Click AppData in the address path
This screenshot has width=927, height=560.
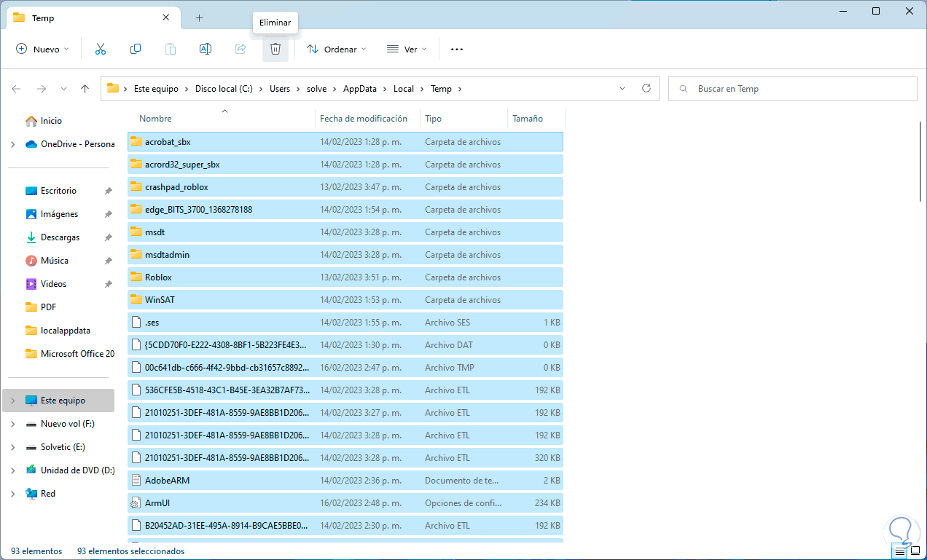(360, 89)
